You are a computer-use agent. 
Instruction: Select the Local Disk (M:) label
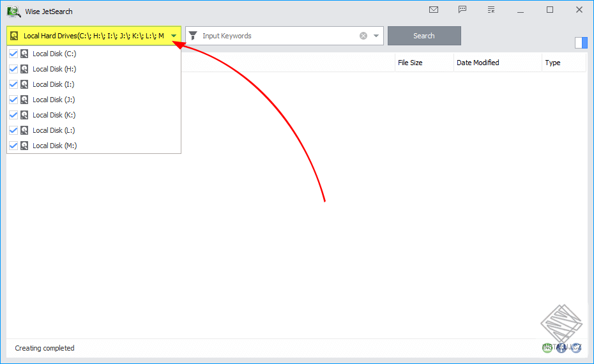pos(55,146)
